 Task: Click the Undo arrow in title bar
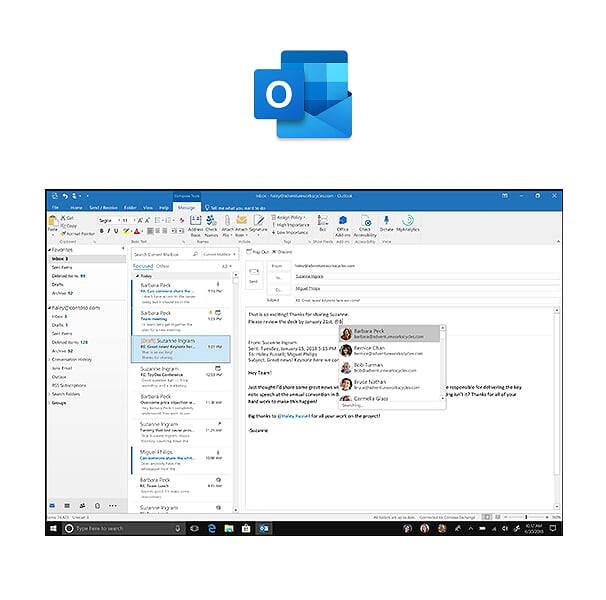(x=65, y=196)
